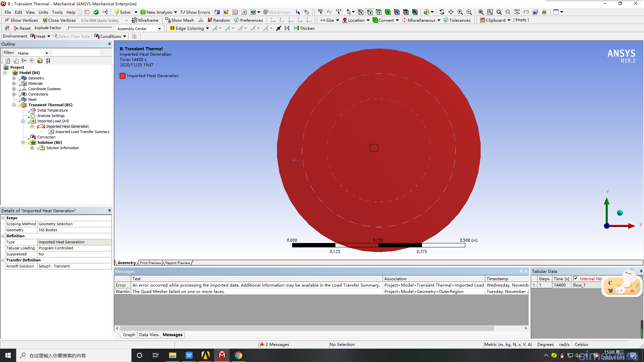Toggle the Internal Heat Generation column checkbox
Viewport: 644px width, 362px height.
tap(576, 279)
